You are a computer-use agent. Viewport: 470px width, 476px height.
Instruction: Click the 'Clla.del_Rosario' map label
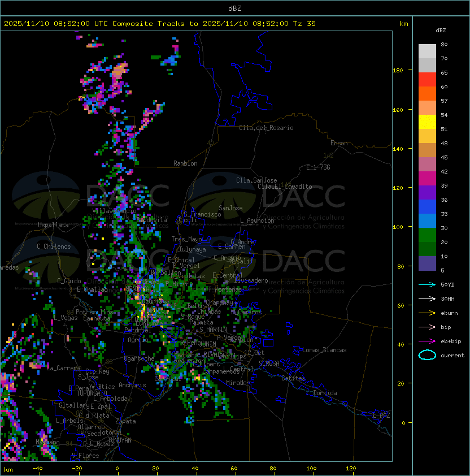coord(266,128)
